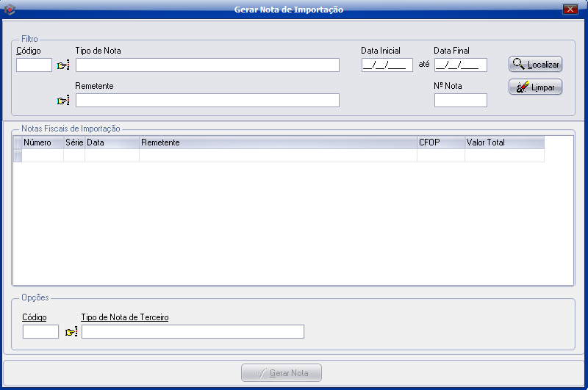This screenshot has width=588, height=390.
Task: Select the Data Final date field
Action: 460,65
